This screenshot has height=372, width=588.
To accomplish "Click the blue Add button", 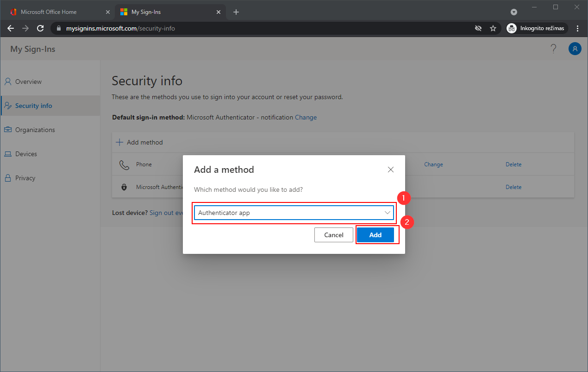I will click(375, 235).
